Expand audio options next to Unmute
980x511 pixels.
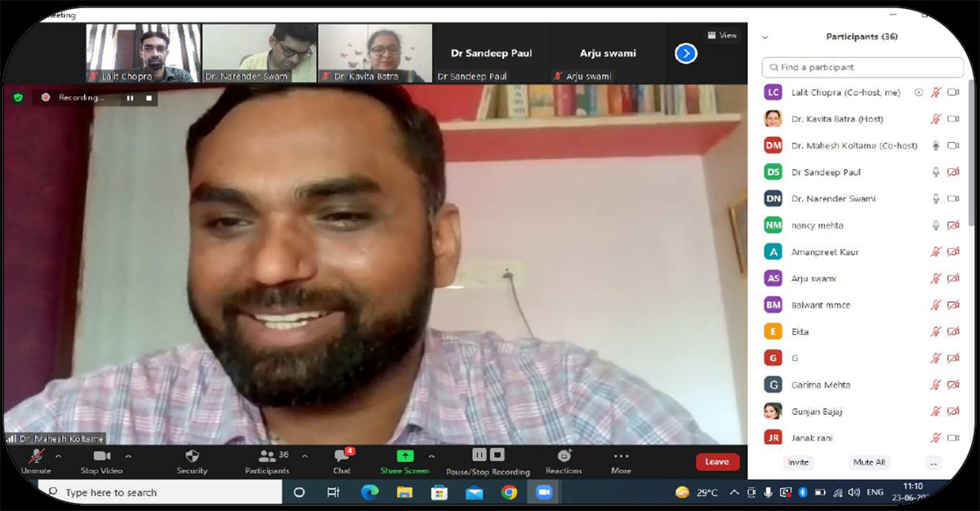click(58, 455)
